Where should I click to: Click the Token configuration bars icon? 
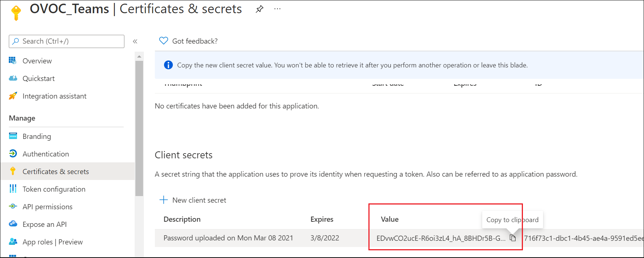tap(13, 189)
